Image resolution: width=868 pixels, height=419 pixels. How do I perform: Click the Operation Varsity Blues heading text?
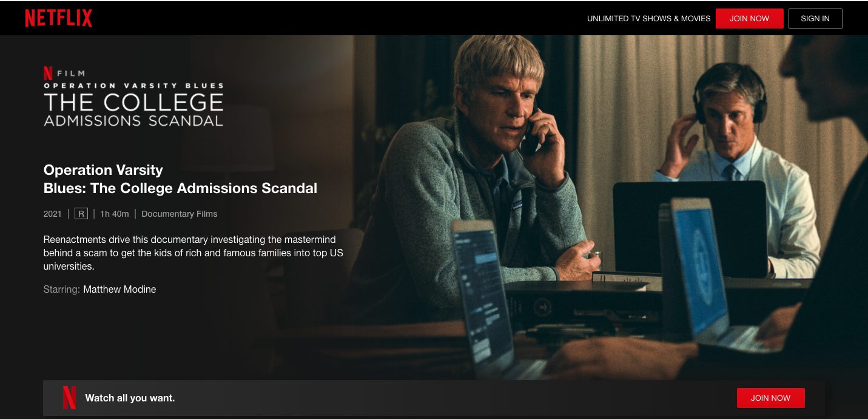click(180, 179)
